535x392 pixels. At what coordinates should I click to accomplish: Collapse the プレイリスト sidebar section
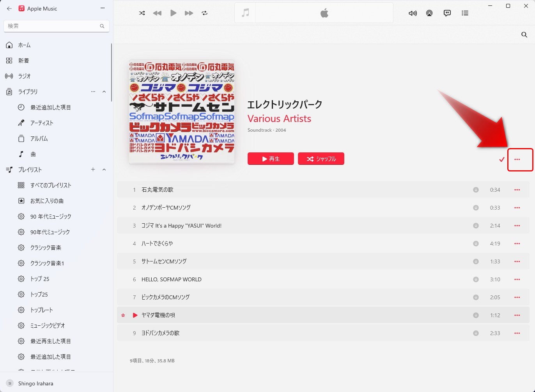click(x=104, y=170)
